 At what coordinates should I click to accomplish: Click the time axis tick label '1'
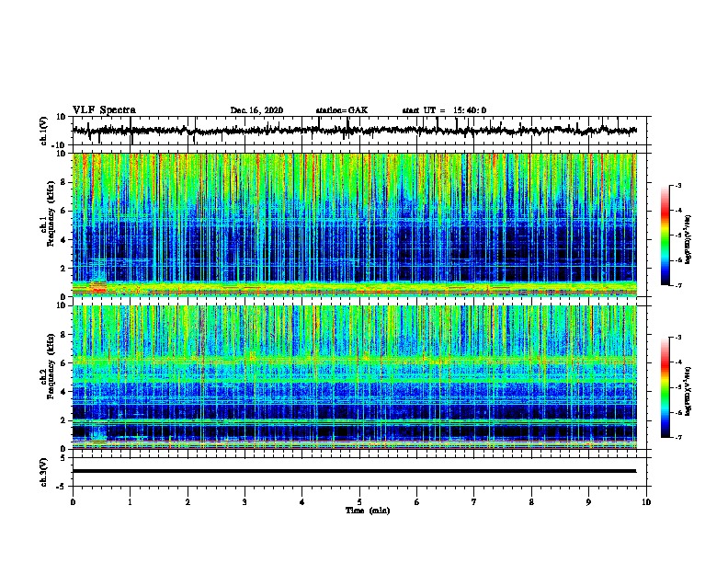tap(130, 502)
